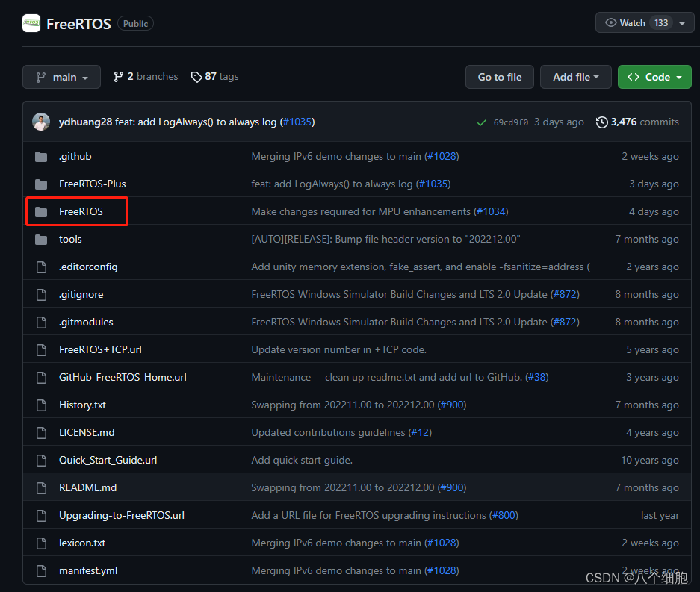The image size is (700, 592).
Task: Open pull request #1035 in latest commit header
Action: [297, 122]
